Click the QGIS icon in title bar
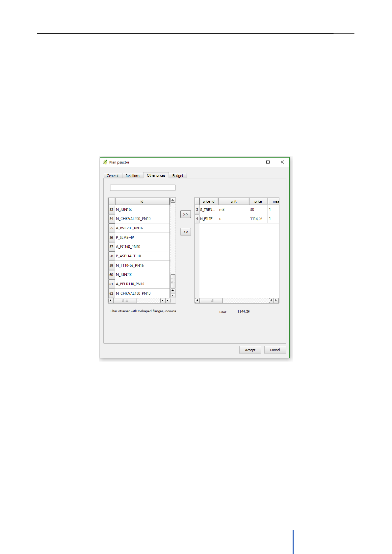This screenshot has height=554, width=392. [x=105, y=162]
